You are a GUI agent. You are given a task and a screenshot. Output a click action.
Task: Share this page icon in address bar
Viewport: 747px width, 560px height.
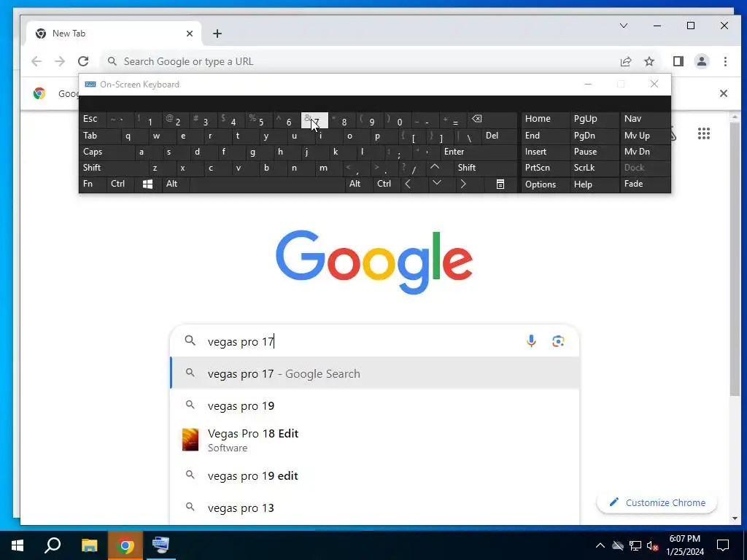[x=625, y=61]
